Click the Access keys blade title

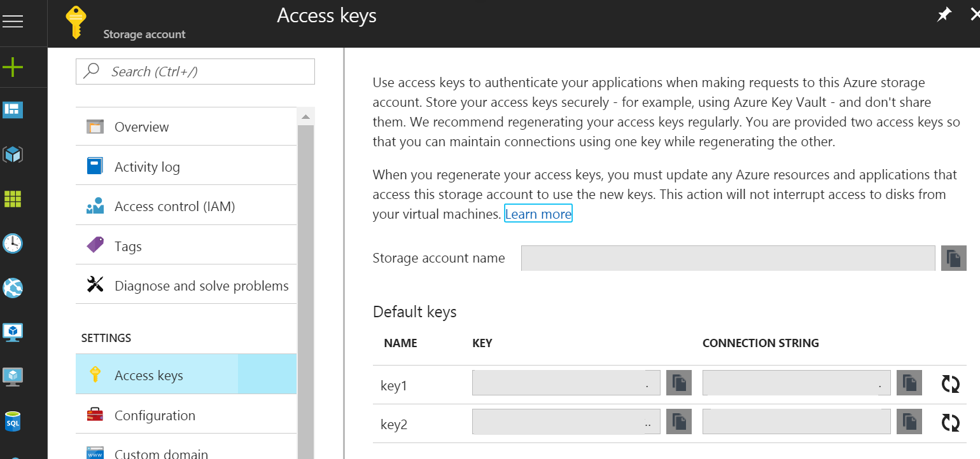pos(326,15)
